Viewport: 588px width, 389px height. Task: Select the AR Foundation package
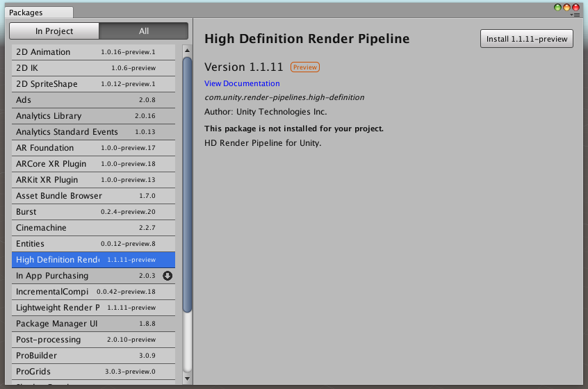pyautogui.click(x=93, y=148)
